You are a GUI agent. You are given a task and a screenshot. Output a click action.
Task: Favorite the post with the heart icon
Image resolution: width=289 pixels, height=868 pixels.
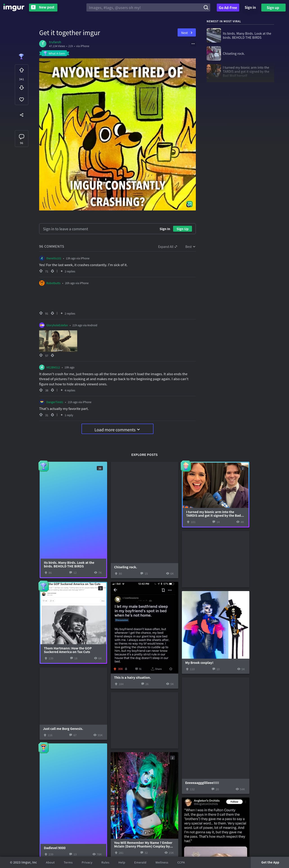tap(22, 99)
